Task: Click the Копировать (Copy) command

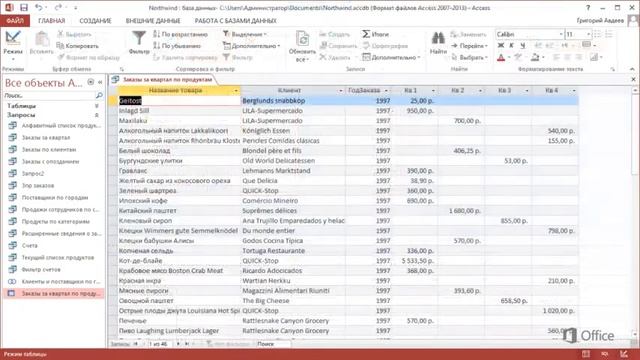Action: (78, 46)
